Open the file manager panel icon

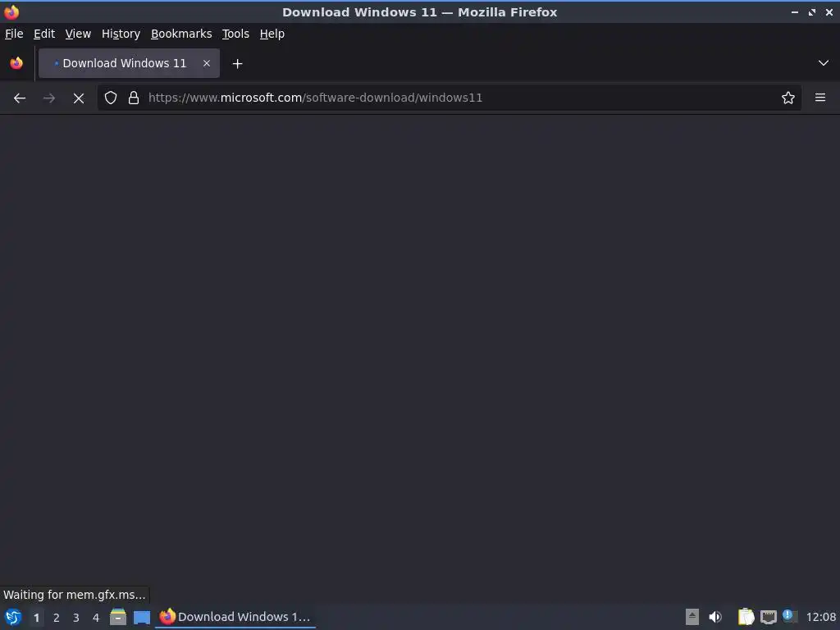[x=118, y=617]
